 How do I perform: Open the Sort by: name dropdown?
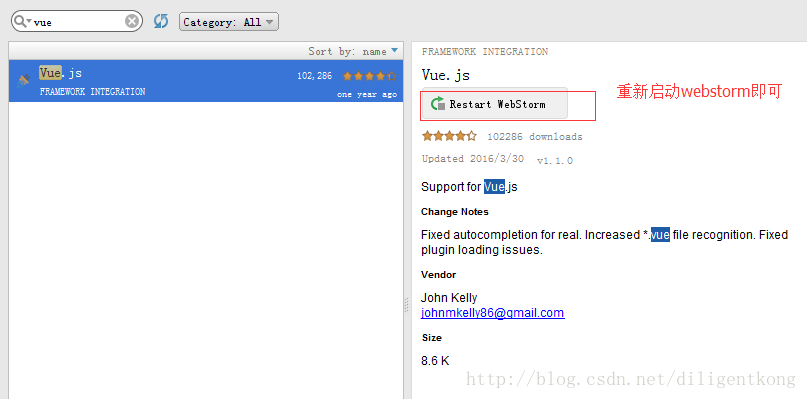click(353, 51)
